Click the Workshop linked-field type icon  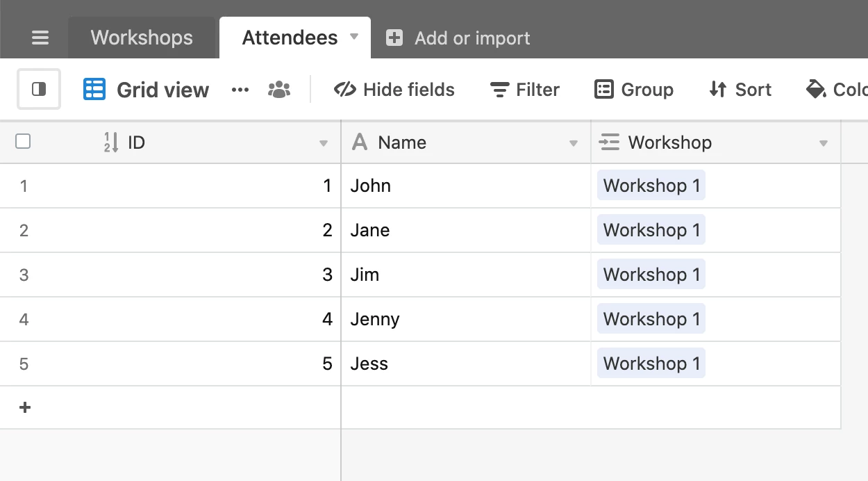pos(609,142)
